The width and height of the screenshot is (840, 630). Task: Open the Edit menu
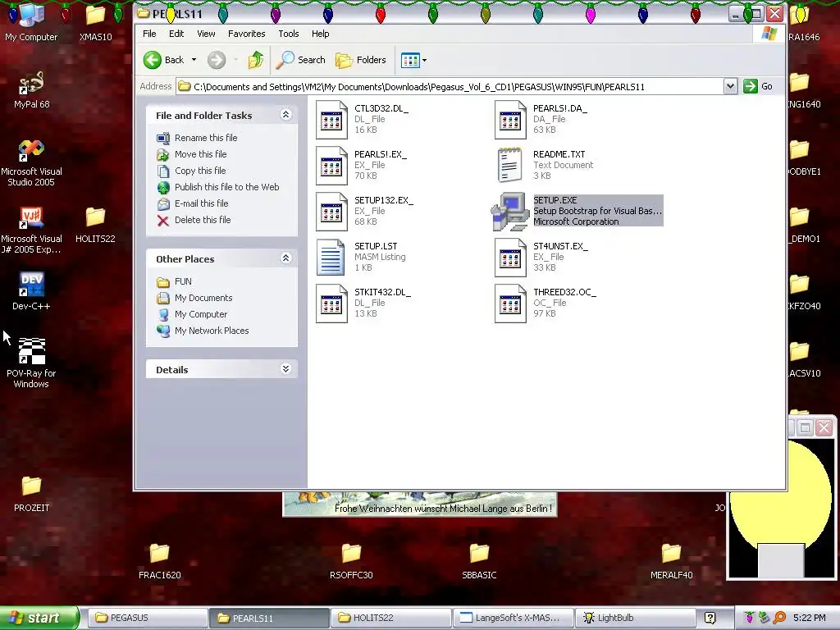176,34
